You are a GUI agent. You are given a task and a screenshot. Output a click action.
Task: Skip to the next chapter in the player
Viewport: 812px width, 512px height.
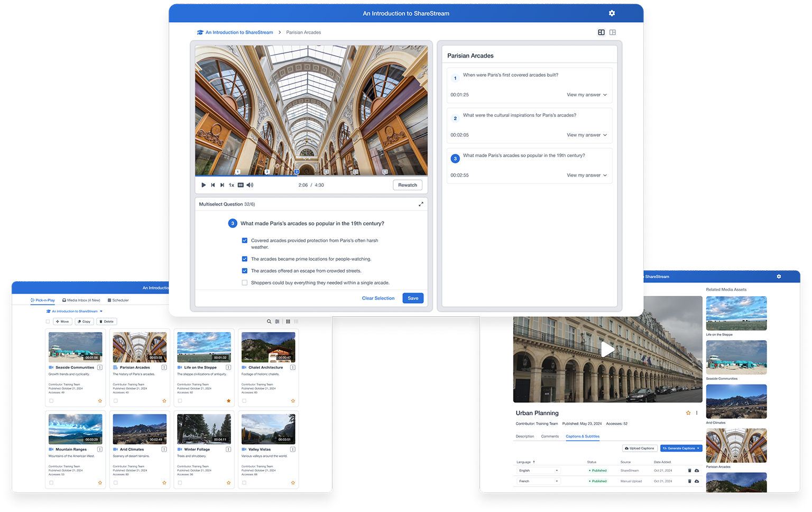222,185
